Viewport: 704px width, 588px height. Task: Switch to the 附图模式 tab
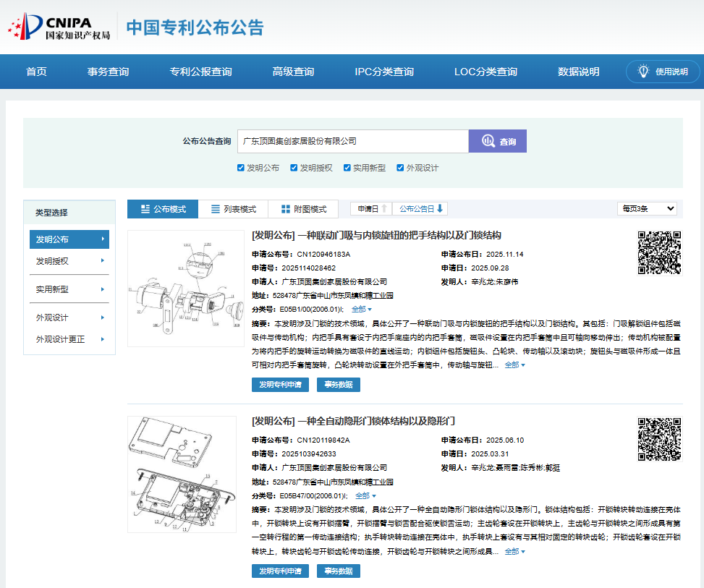click(303, 209)
